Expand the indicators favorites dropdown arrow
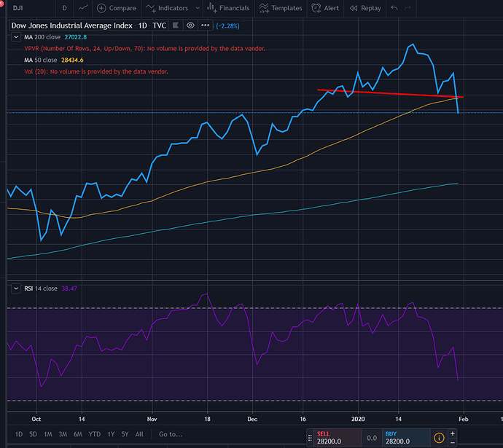This screenshot has width=503, height=448. 198,8
